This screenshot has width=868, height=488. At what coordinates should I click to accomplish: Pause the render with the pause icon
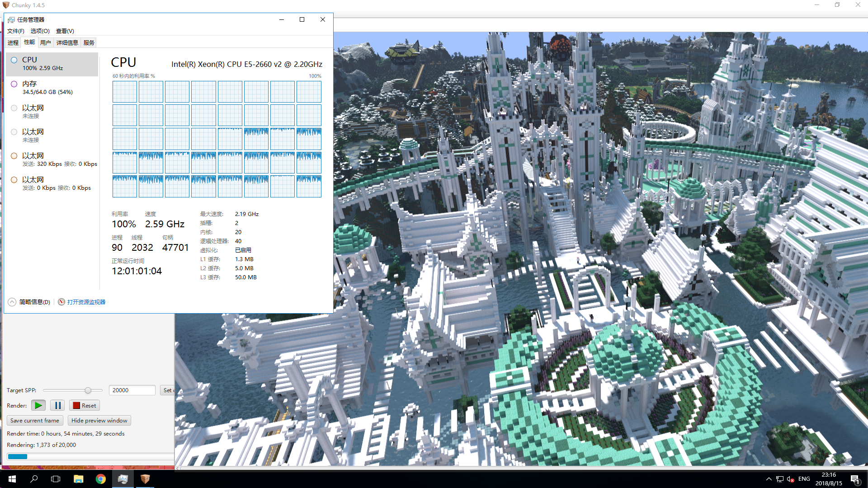click(57, 405)
